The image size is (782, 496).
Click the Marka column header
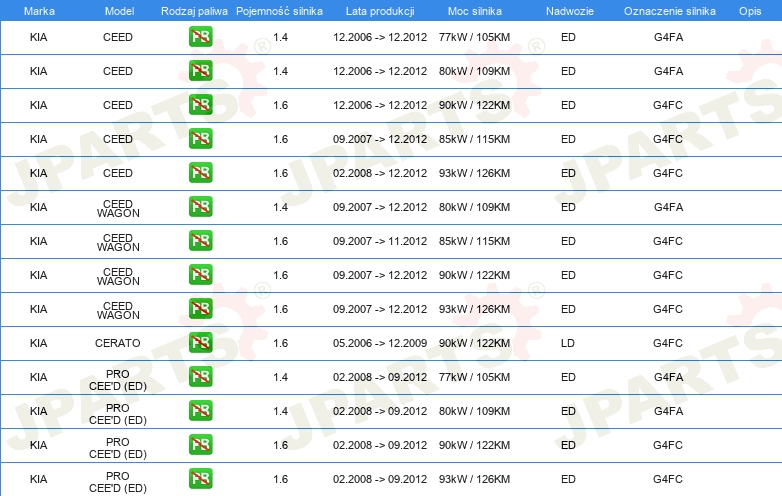(39, 9)
